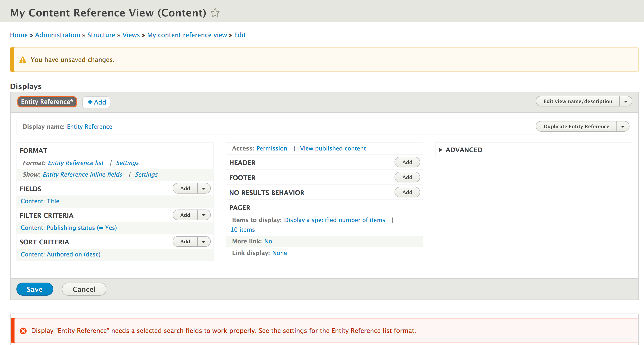This screenshot has width=644, height=345.
Task: Open dropdown arrow beside Duplicate Entity Reference
Action: click(622, 126)
